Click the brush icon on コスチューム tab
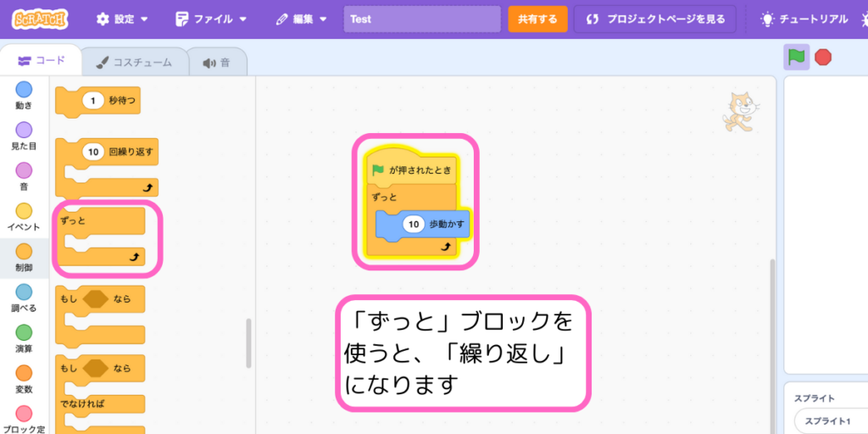 click(103, 63)
